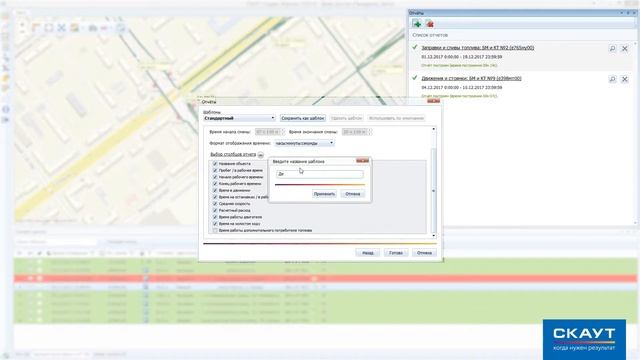
Task: Toggle the Название объекта column checkbox
Action: 215,164
